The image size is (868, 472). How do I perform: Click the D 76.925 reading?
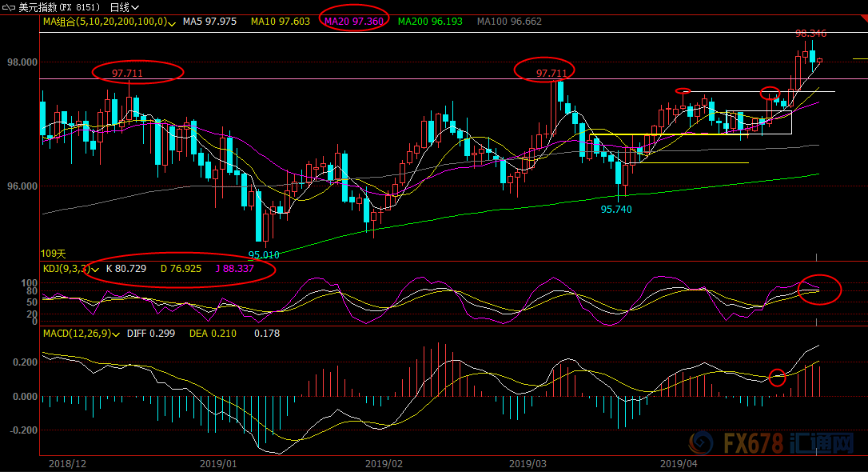[181, 269]
